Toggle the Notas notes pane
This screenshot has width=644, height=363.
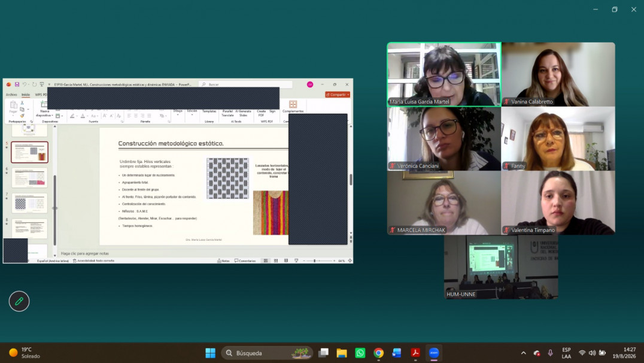[223, 261]
